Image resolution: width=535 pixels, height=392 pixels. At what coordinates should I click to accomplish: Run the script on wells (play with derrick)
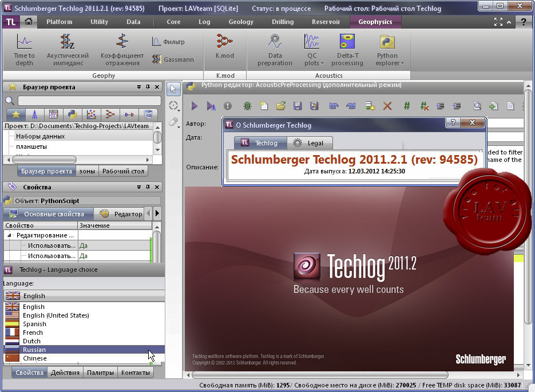pyautogui.click(x=211, y=106)
